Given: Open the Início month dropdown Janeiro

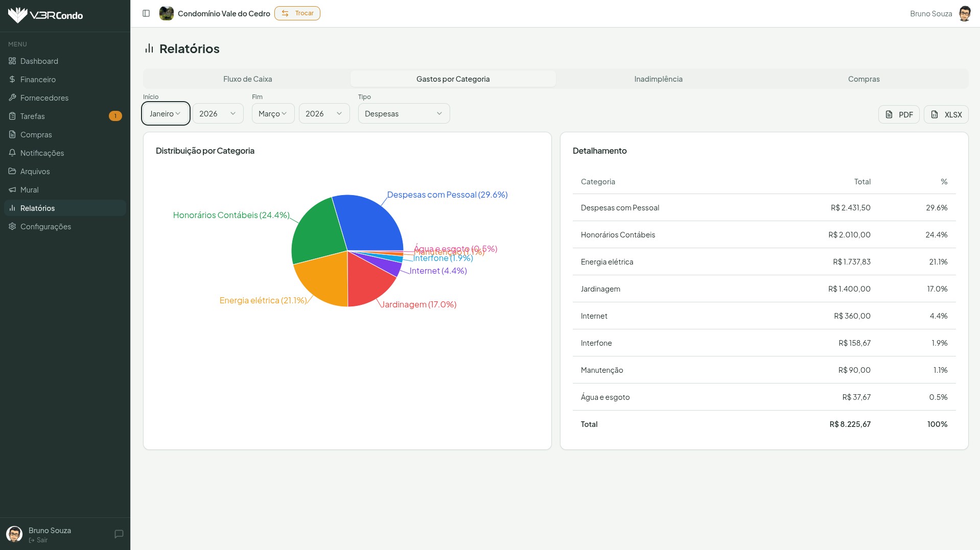Looking at the screenshot, I should pyautogui.click(x=166, y=113).
